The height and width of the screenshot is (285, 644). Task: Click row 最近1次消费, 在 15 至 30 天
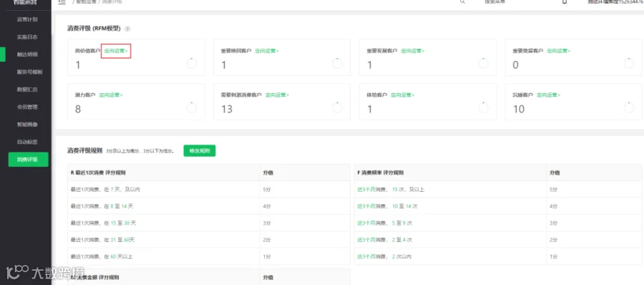209,223
